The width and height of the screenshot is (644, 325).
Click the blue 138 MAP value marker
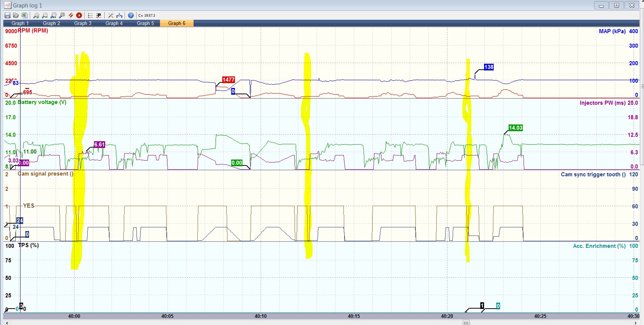point(489,67)
